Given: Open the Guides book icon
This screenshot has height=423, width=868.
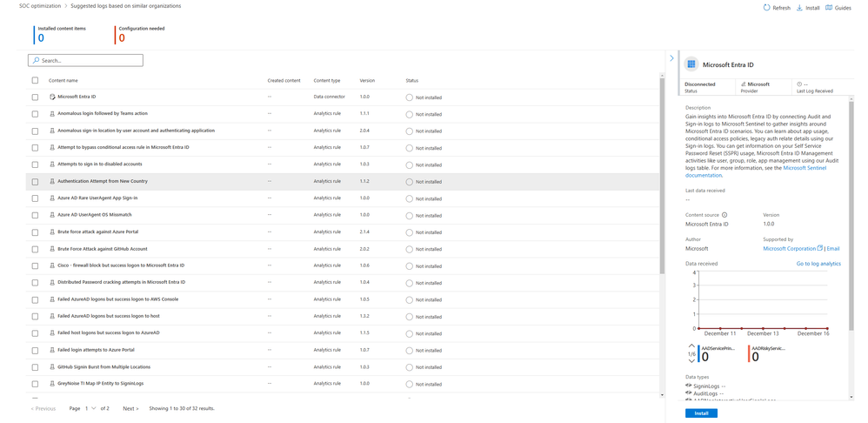Looking at the screenshot, I should pos(829,8).
